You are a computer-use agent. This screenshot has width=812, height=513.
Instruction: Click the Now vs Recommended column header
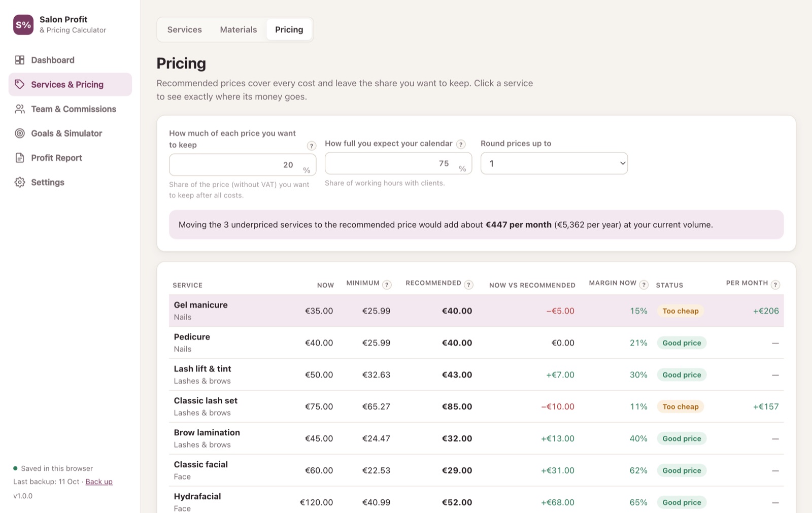click(532, 285)
